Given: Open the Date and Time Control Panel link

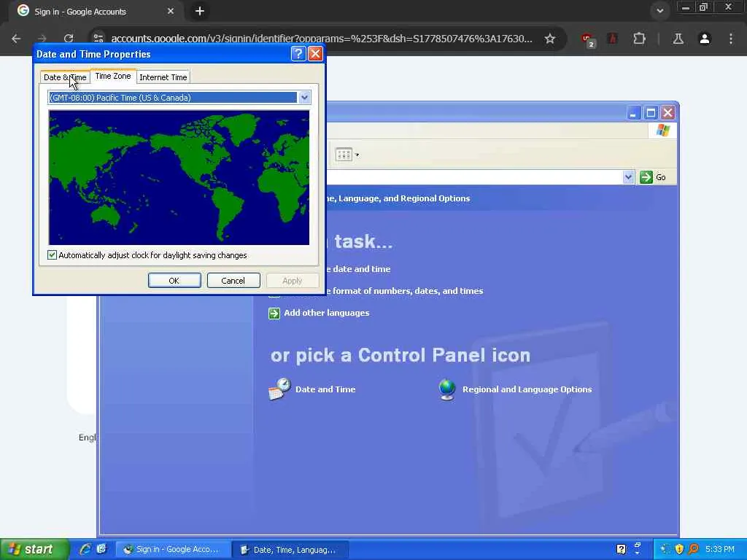Looking at the screenshot, I should 325,389.
